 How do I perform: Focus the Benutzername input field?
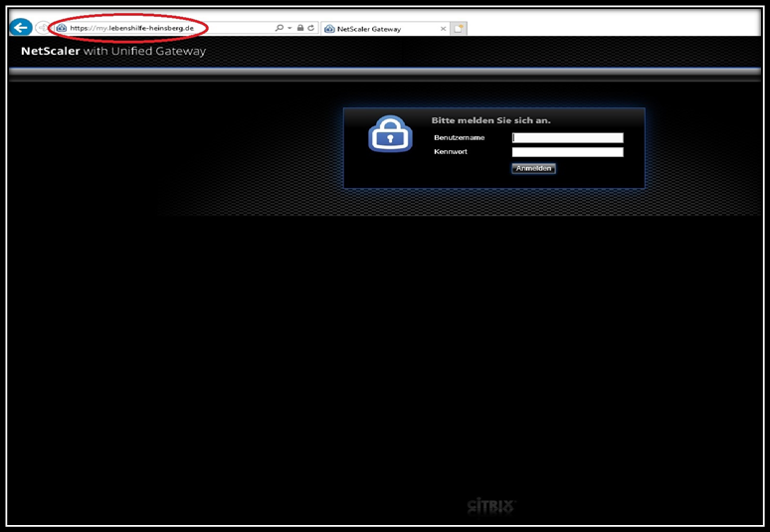coord(568,138)
